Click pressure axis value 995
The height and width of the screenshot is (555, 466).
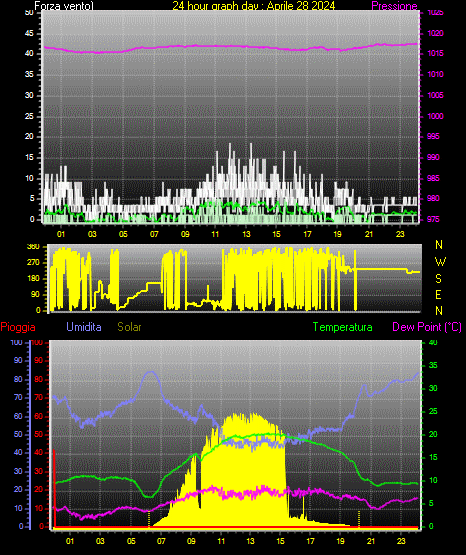coord(433,136)
